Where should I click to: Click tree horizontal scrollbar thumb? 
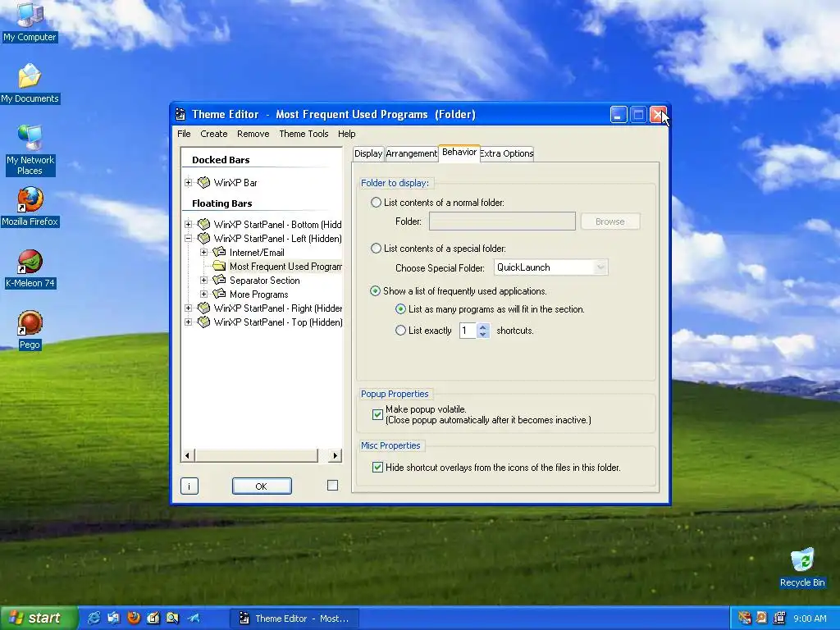[256, 455]
